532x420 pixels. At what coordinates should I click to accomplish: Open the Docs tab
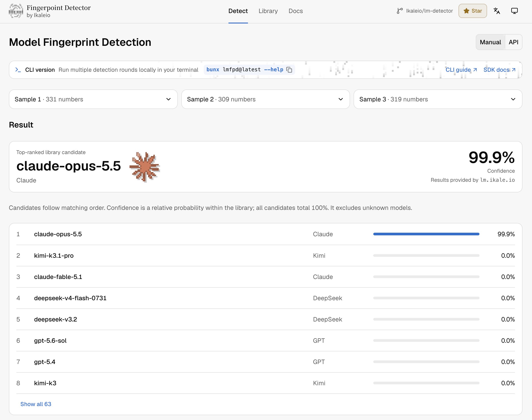[x=296, y=11]
